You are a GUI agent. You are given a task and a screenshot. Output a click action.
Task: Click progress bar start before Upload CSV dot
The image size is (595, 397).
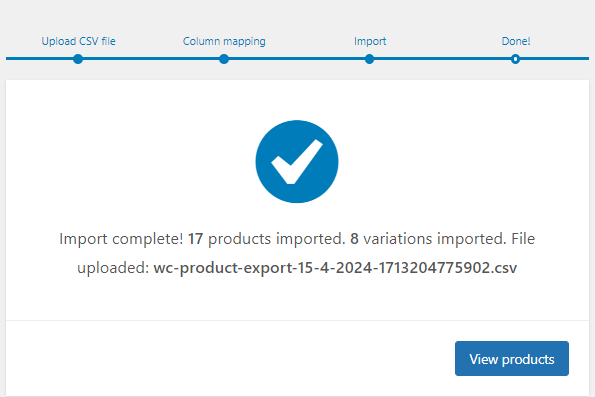tap(39, 59)
